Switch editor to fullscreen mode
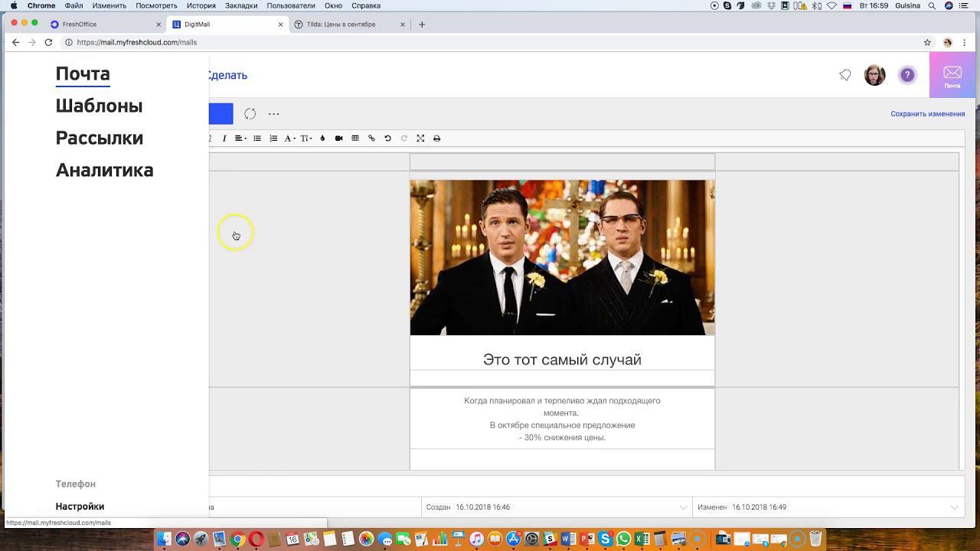The height and width of the screenshot is (551, 980). 420,139
